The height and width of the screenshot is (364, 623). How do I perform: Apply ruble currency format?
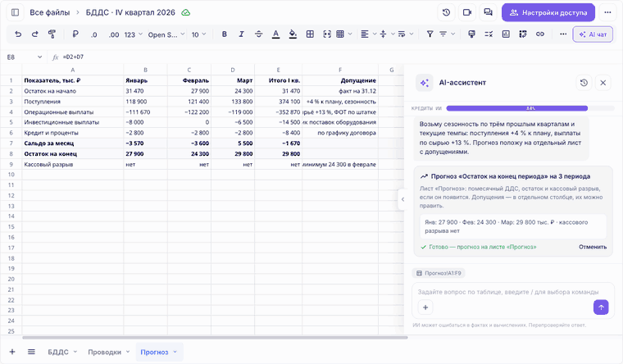(75, 34)
